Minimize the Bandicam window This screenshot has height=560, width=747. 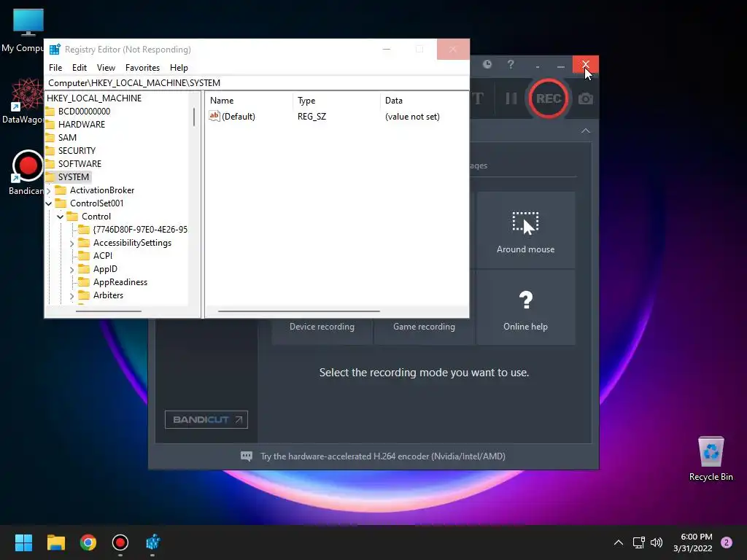tap(561, 65)
